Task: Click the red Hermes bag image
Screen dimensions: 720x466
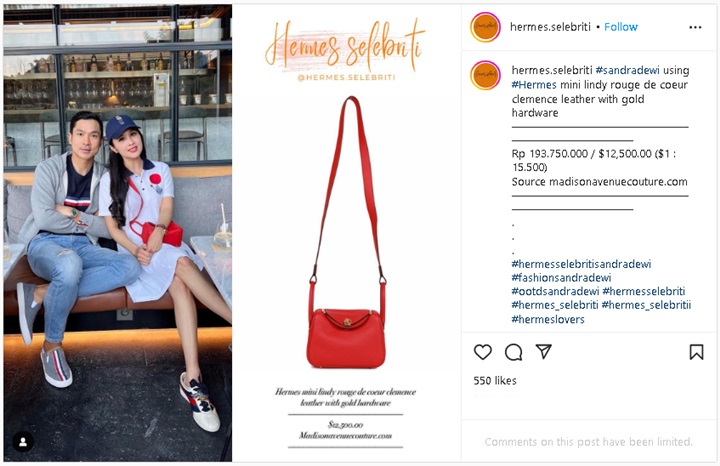Action: click(347, 233)
